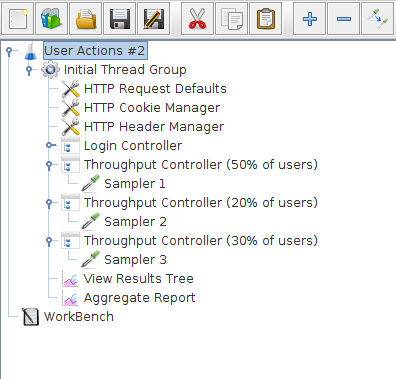The image size is (396, 379).
Task: Click the flask icon of User Actions #2
Action: click(30, 51)
